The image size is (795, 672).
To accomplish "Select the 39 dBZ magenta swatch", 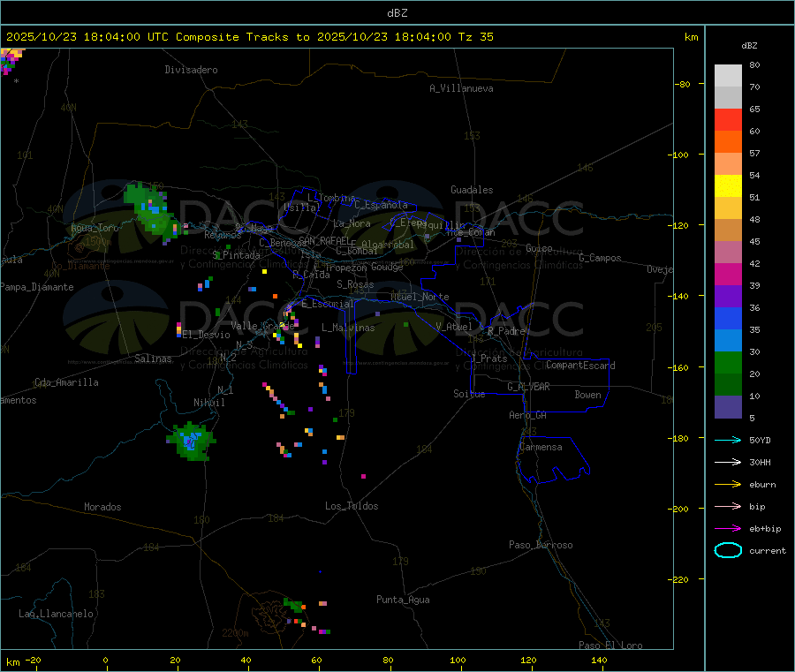I will pyautogui.click(x=728, y=274).
